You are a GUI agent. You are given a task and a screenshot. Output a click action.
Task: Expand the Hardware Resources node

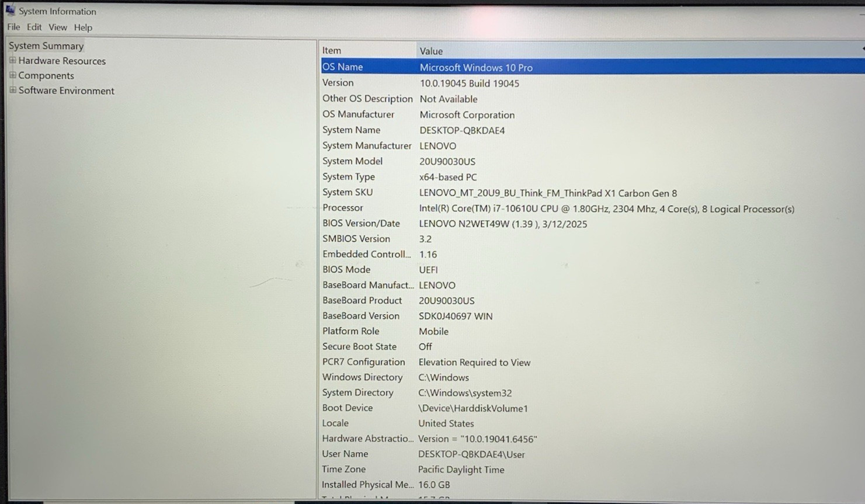[12, 60]
